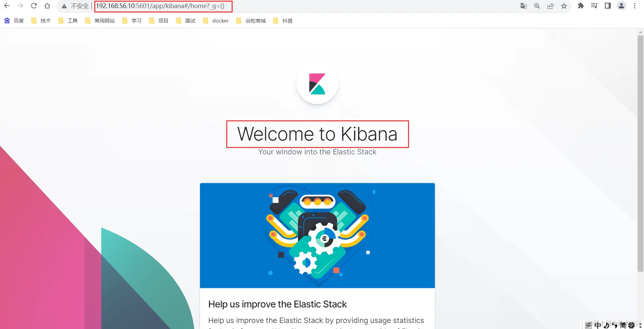Image resolution: width=644 pixels, height=329 pixels.
Task: Open the 项目 bookmark folder
Action: (159, 21)
